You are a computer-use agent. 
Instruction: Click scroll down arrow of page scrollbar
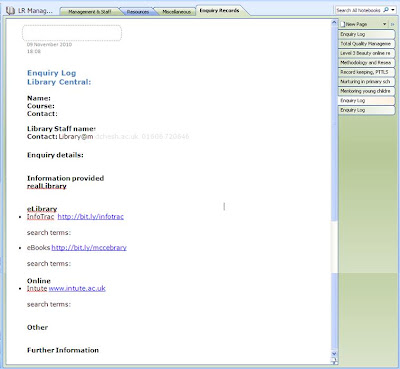[334, 353]
